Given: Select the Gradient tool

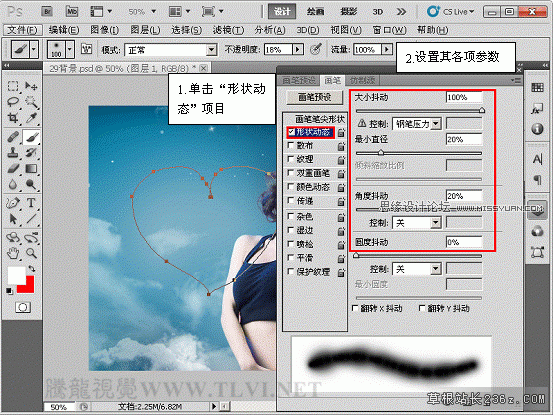Looking at the screenshot, I should (31, 169).
